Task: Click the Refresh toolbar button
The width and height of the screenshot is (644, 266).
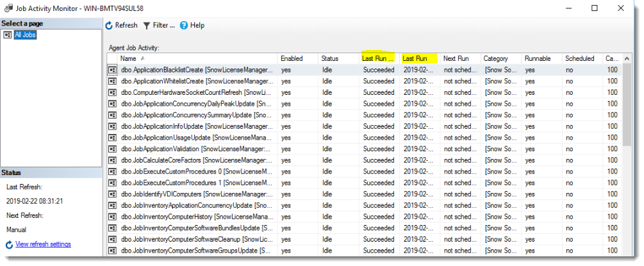Action: (x=121, y=26)
